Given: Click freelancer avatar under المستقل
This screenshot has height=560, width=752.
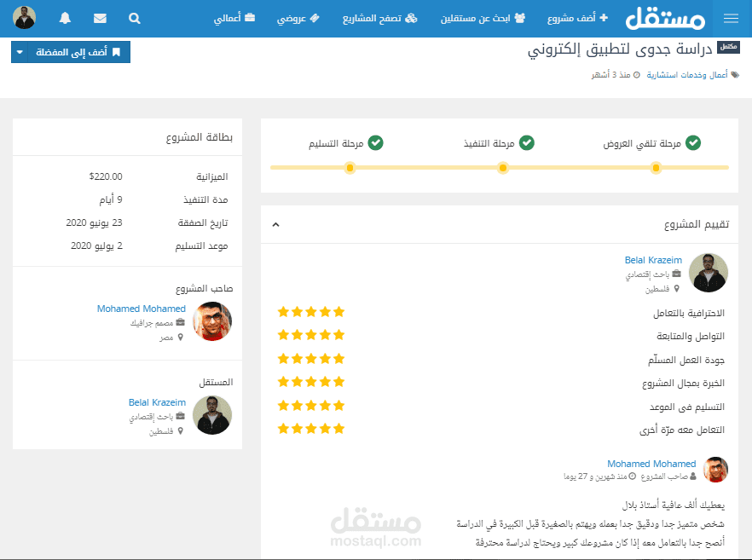Looking at the screenshot, I should [x=212, y=415].
